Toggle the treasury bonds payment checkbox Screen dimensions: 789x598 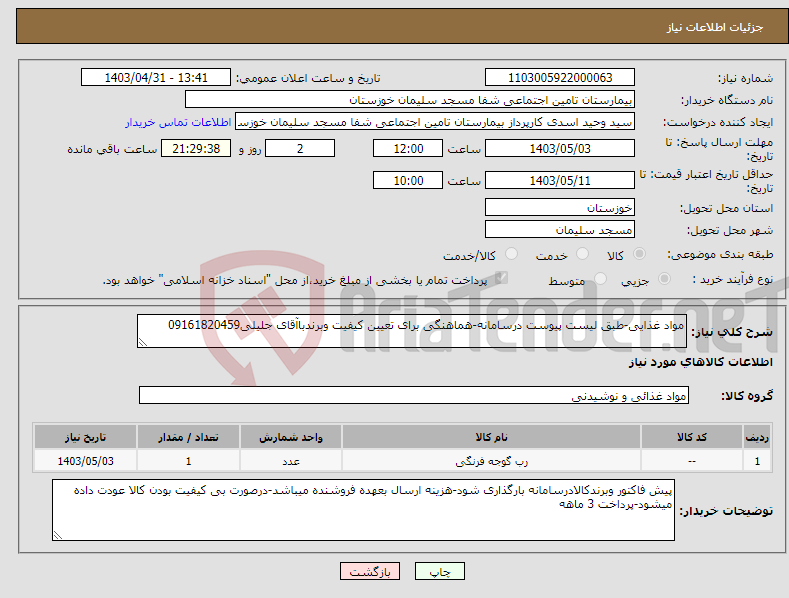coord(501,278)
